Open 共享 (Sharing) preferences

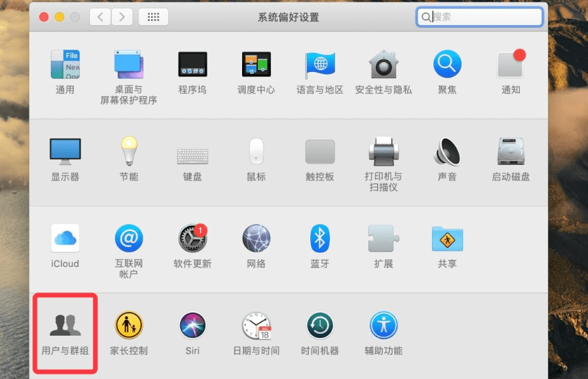coord(447,242)
